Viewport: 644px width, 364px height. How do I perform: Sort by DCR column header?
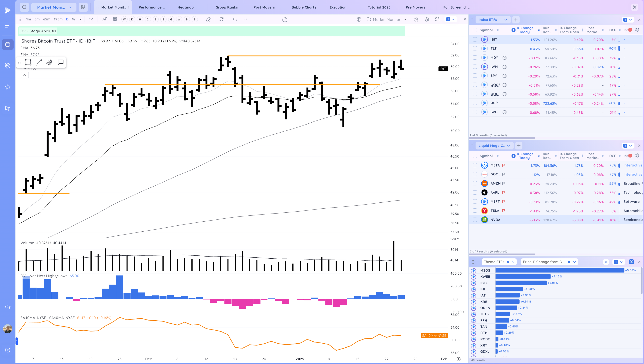pos(612,30)
